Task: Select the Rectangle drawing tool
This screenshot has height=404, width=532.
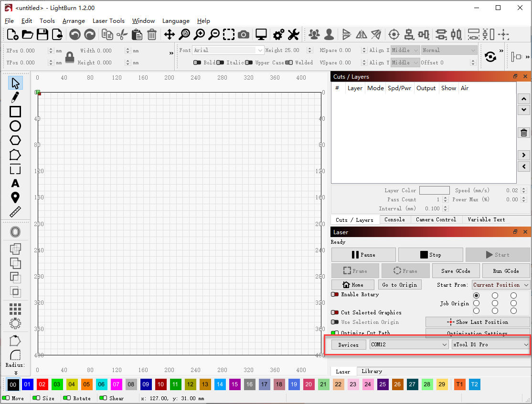Action: pyautogui.click(x=15, y=112)
